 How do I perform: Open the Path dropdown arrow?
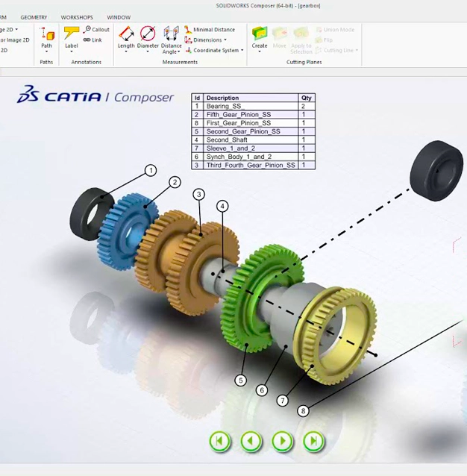pyautogui.click(x=46, y=51)
